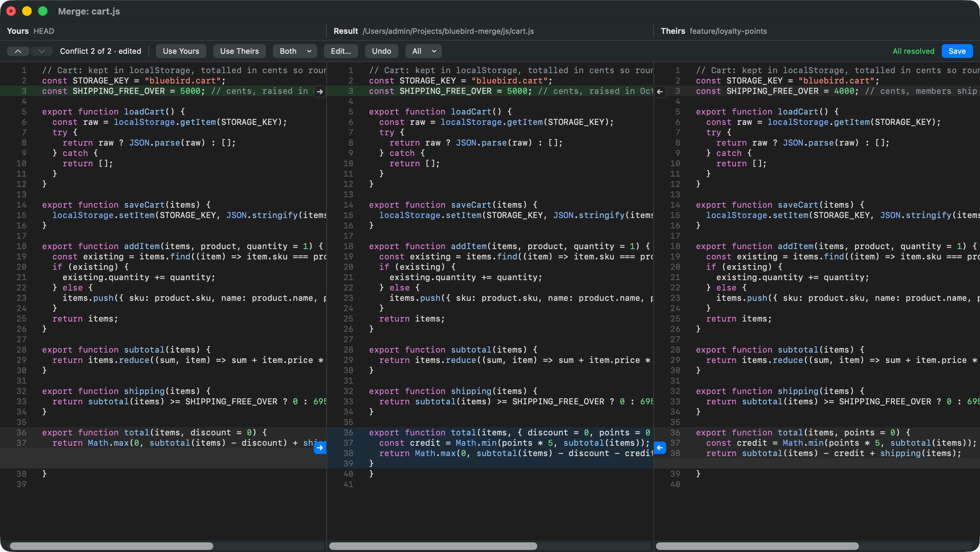This screenshot has height=552, width=980.
Task: Click Theirs feature/loyalty-points header
Action: coord(714,31)
